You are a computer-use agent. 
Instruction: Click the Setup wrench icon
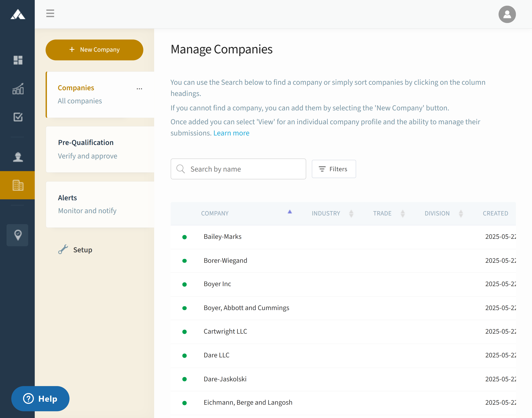[63, 249]
